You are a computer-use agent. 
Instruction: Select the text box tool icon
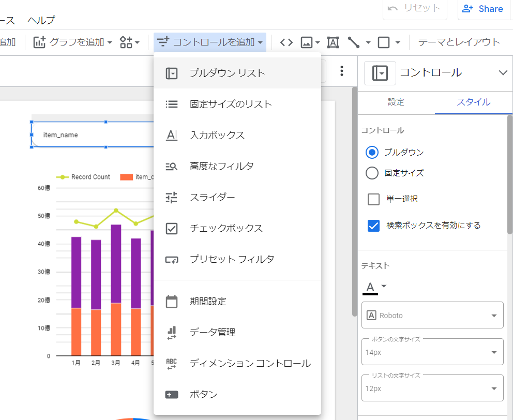click(333, 42)
